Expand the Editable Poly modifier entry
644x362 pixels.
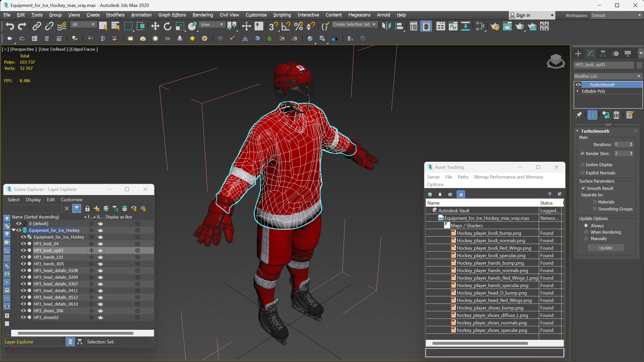point(578,91)
